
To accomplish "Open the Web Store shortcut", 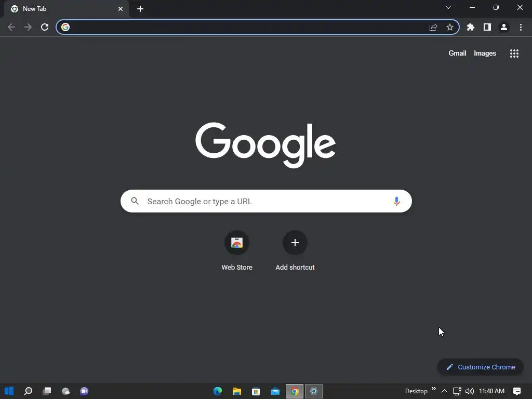I will [237, 251].
